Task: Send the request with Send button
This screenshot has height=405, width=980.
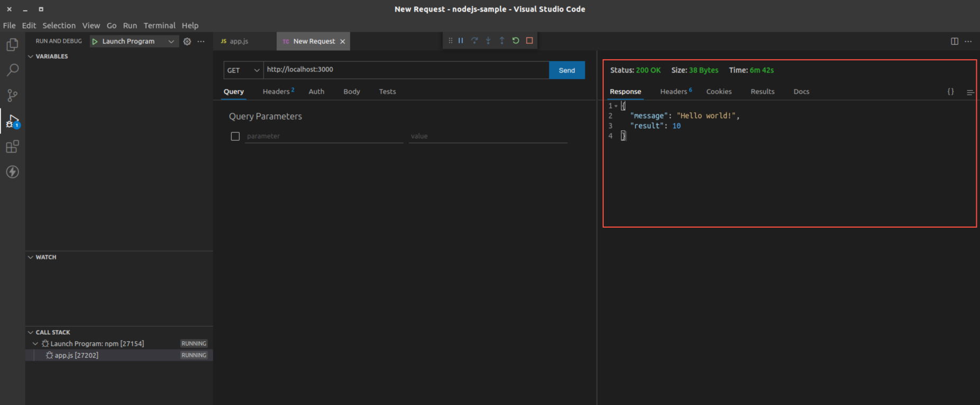Action: [567, 70]
